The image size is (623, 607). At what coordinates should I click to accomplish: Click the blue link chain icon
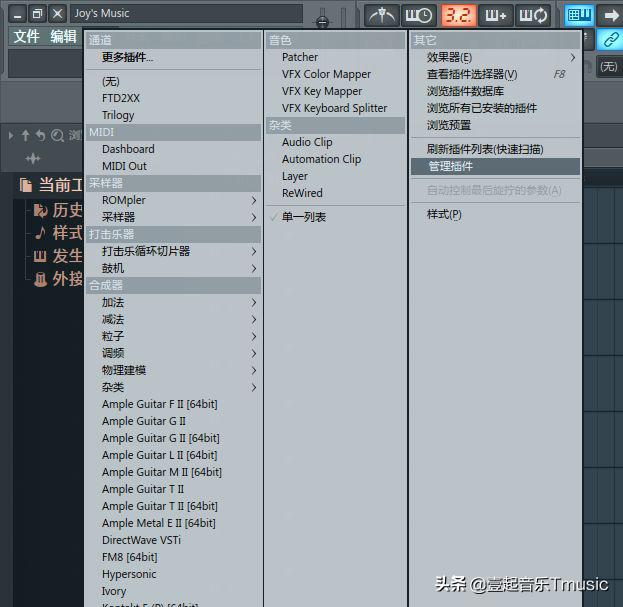[609, 39]
